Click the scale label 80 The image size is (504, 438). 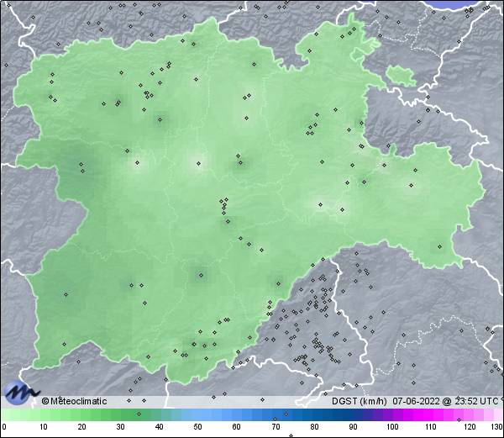click(x=315, y=427)
